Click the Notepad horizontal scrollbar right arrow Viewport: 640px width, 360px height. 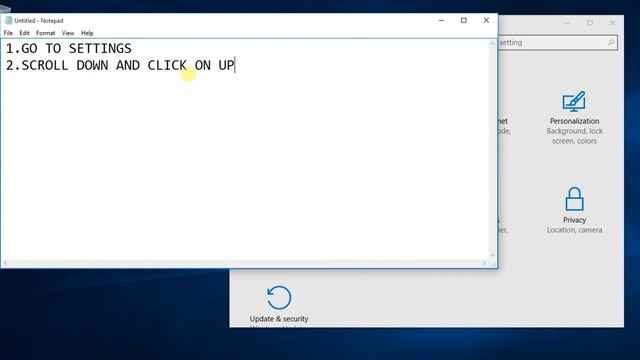(x=484, y=264)
